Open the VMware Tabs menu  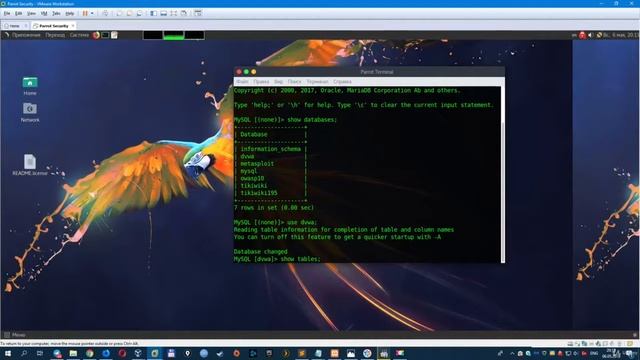[56, 13]
